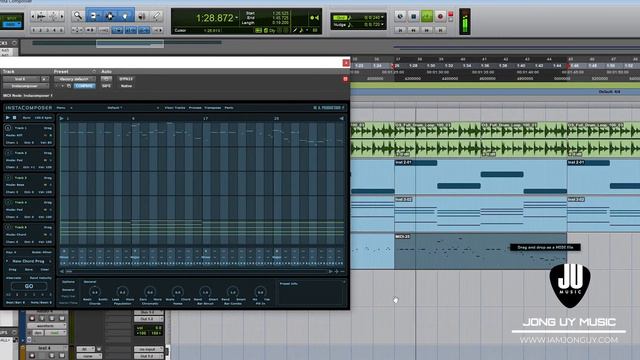
Task: Select the Zoomer magnifier tool
Action: click(78, 16)
